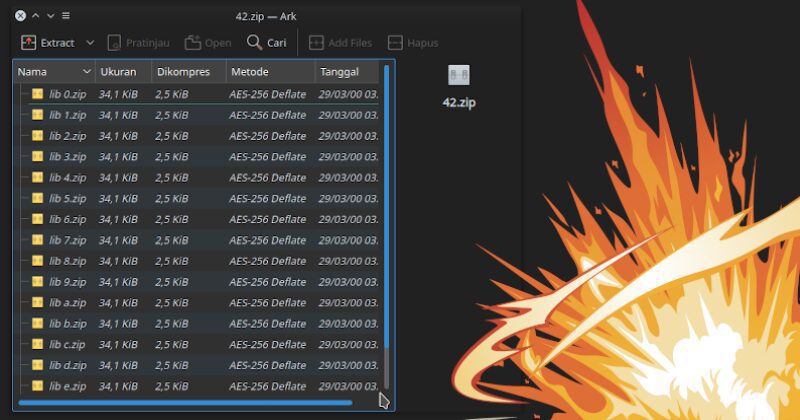Click the Extract button
The width and height of the screenshot is (800, 420).
(x=48, y=43)
